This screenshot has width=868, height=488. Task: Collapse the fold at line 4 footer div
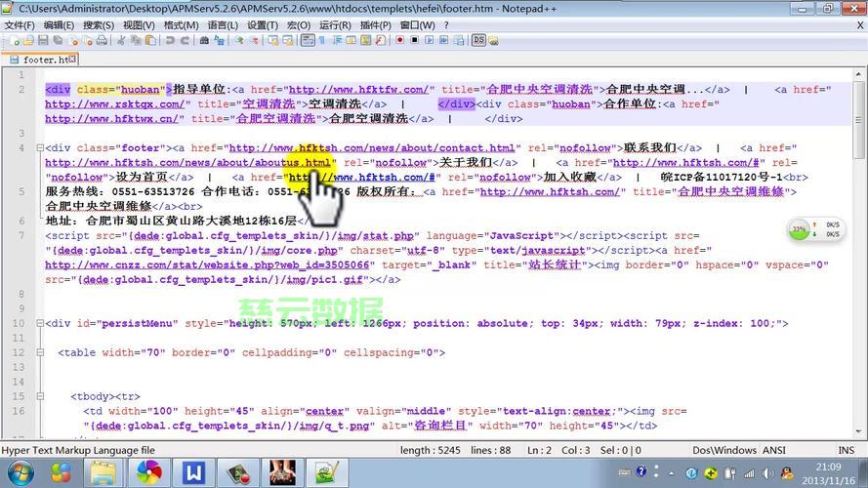[x=40, y=147]
